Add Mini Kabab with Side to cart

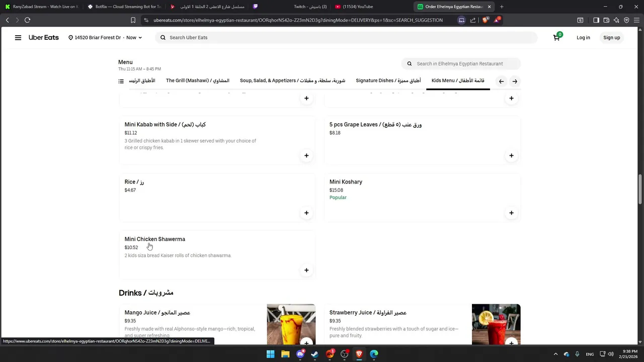pos(306,155)
